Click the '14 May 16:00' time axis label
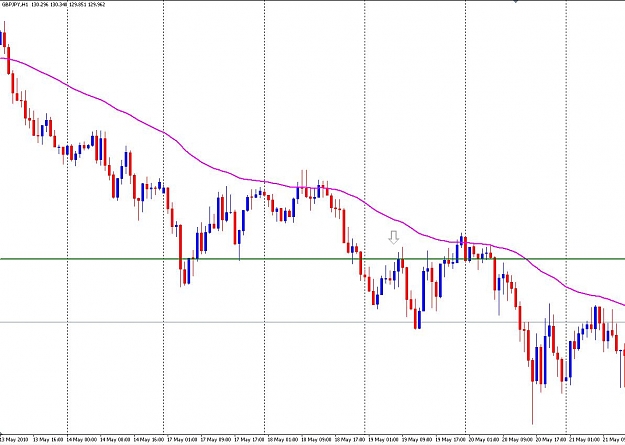The height and width of the screenshot is (445, 625). pos(149,440)
